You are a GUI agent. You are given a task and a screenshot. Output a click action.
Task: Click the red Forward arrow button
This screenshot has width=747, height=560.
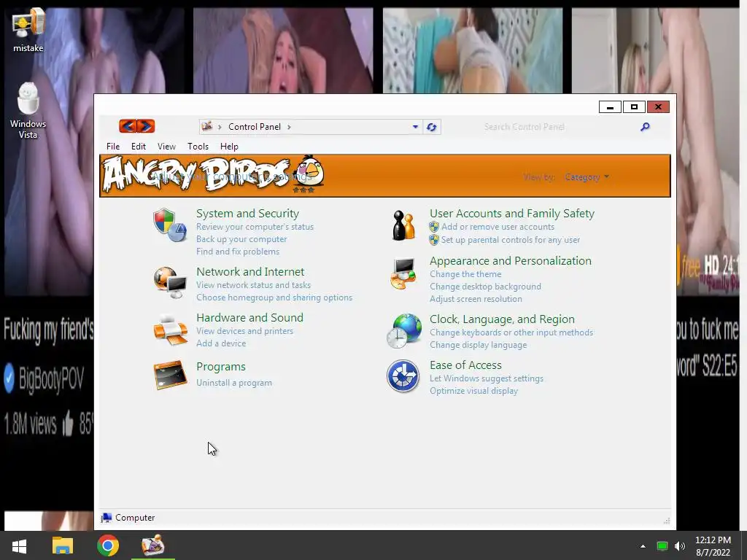pyautogui.click(x=146, y=126)
